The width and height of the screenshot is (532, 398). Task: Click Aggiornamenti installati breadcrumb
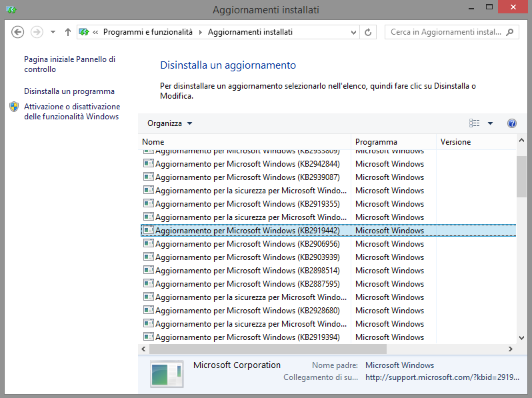pos(250,32)
